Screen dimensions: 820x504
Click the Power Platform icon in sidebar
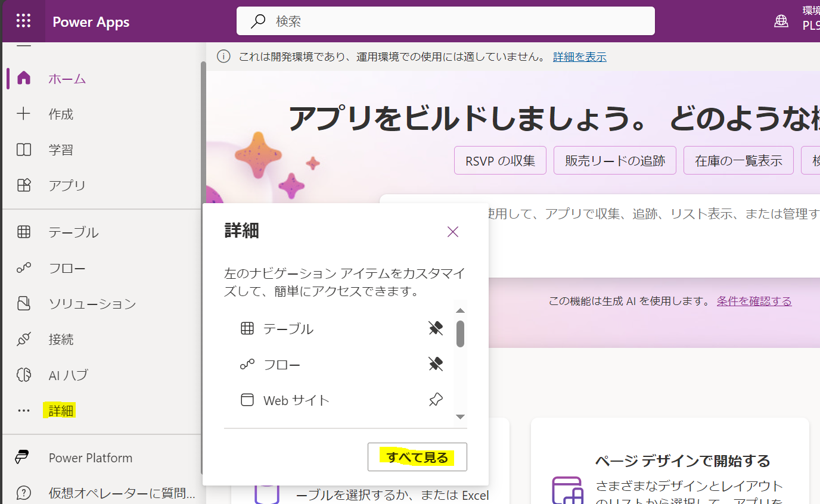click(x=23, y=458)
